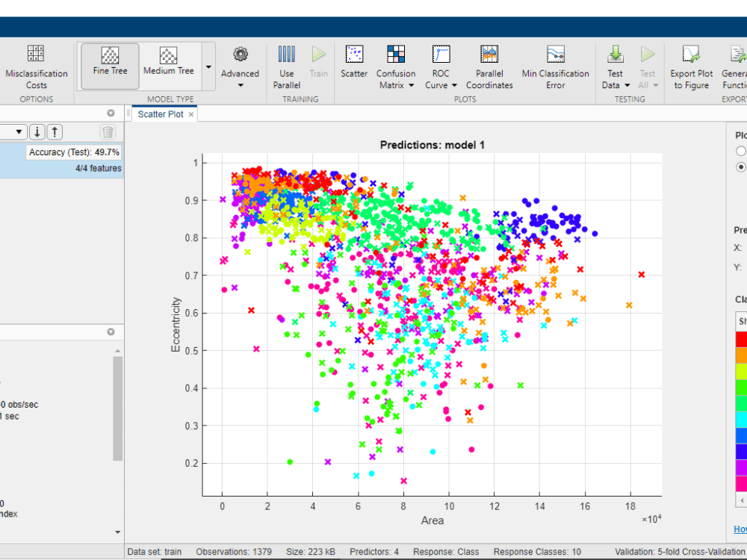The image size is (747, 560).
Task: Expand the model type gallery chevron
Action: pyautogui.click(x=210, y=66)
